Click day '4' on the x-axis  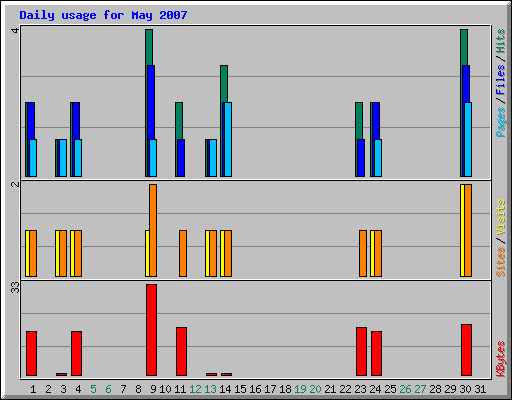coord(78,389)
